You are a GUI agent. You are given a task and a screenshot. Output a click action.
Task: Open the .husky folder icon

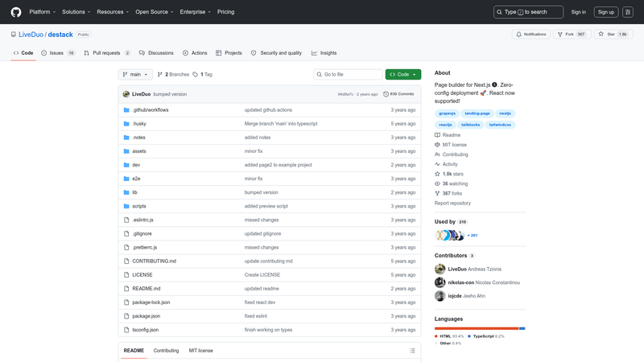[x=126, y=124]
